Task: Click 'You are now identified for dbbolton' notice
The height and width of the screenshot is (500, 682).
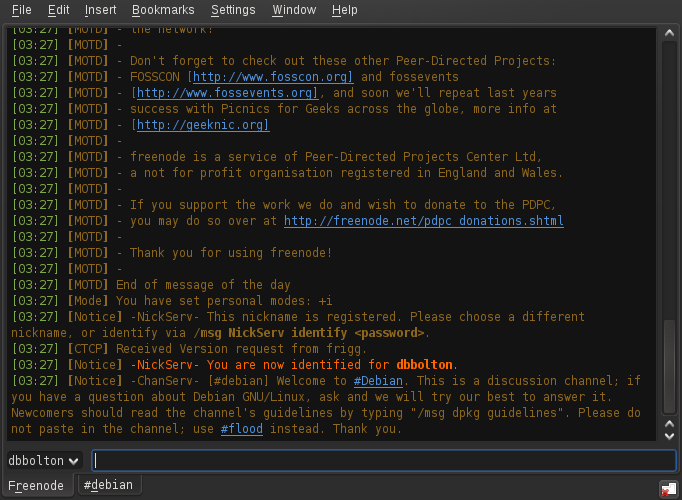Action: 294,365
